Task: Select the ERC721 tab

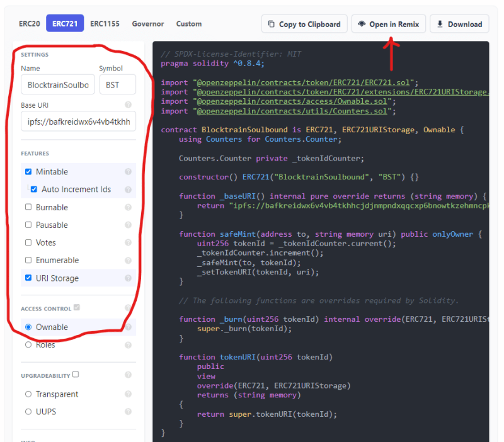Action: coord(65,23)
